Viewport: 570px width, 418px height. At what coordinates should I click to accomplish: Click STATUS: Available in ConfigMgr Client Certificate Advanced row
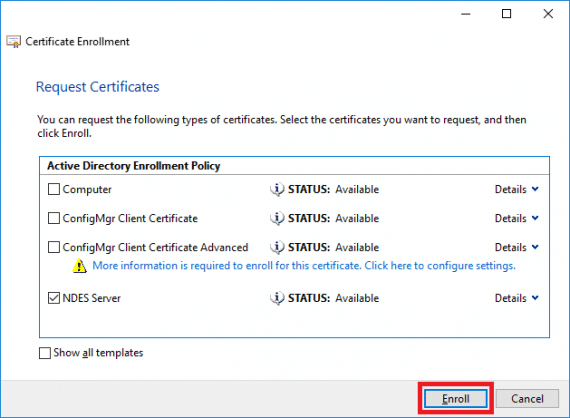click(333, 248)
